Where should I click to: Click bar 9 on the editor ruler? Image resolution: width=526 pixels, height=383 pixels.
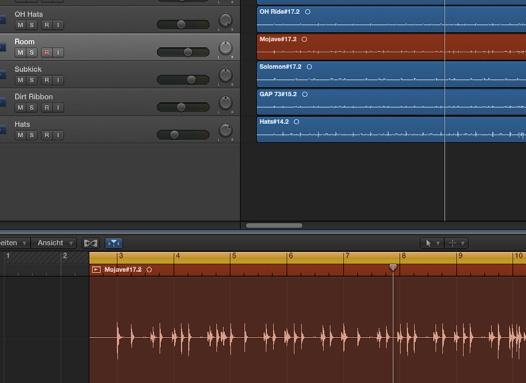460,256
